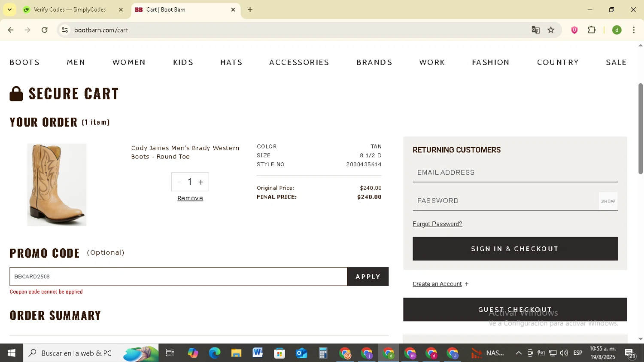Open a new browser tab
The width and height of the screenshot is (644, 362).
[250, 9]
